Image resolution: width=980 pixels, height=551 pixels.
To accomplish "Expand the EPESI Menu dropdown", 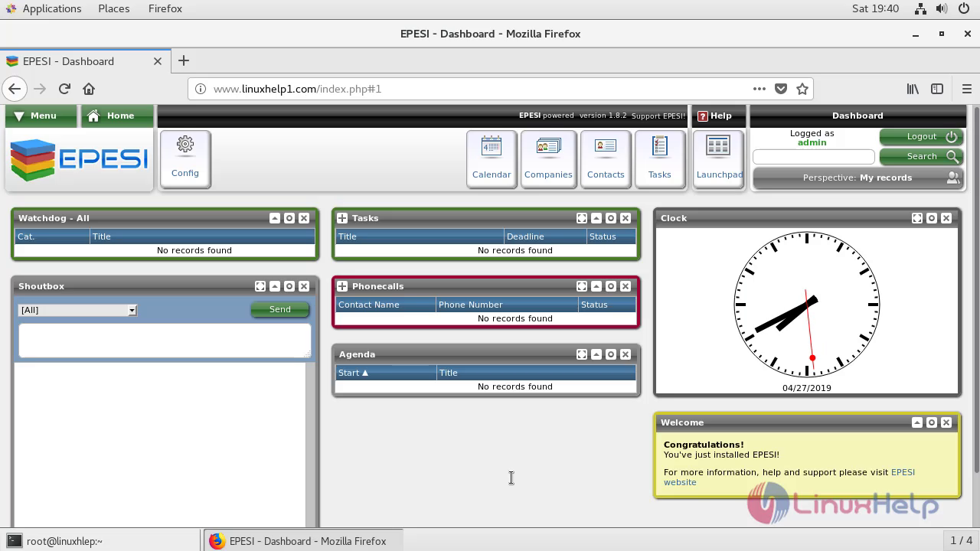I will click(x=41, y=116).
